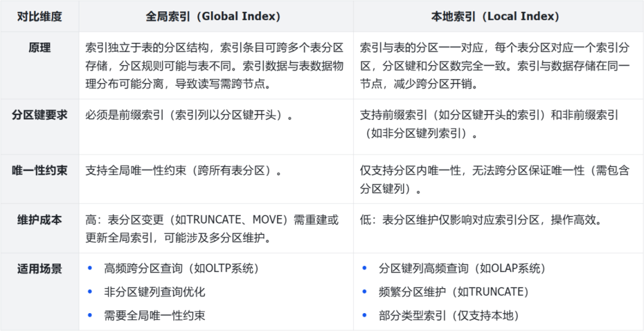Select the 支持前缀索引 local index cell
This screenshot has height=331, width=644.
489,124
